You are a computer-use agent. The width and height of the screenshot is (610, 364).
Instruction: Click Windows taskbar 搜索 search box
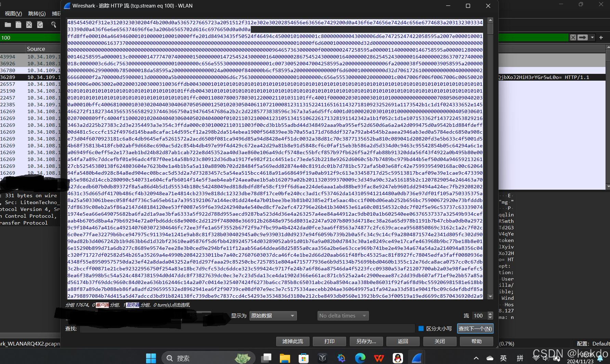(208, 358)
